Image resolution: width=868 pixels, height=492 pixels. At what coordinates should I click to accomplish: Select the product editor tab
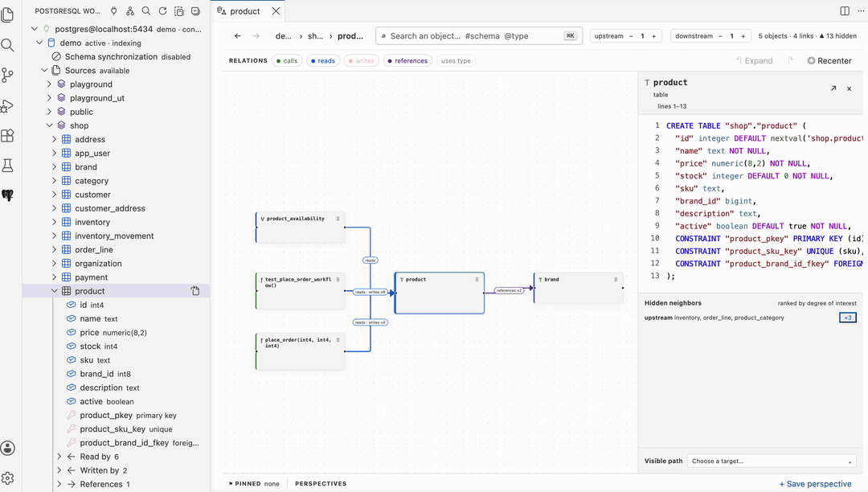click(x=244, y=11)
